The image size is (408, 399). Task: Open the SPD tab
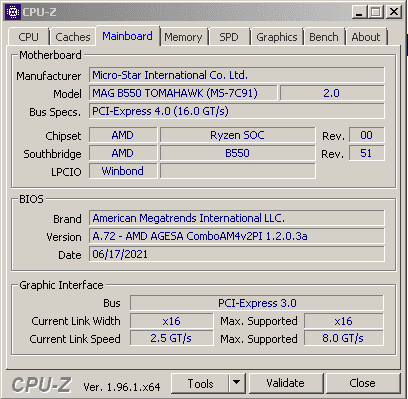229,37
